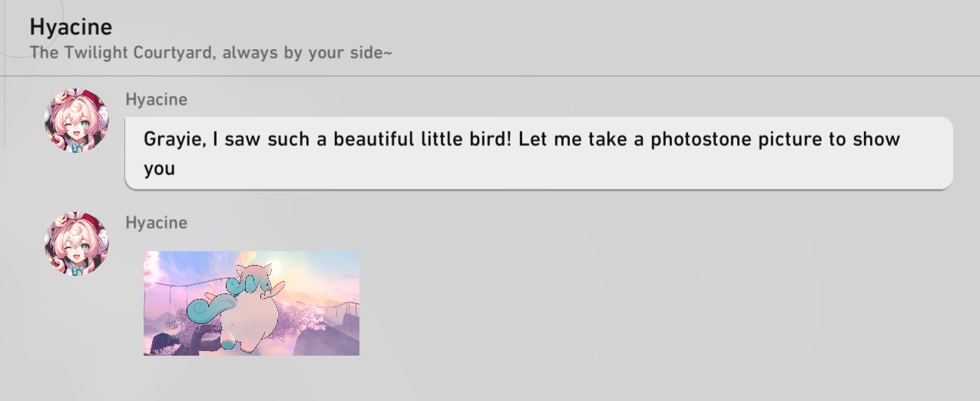Click the divider line below the header
Image resolution: width=980 pixels, height=401 pixels.
pos(490,76)
